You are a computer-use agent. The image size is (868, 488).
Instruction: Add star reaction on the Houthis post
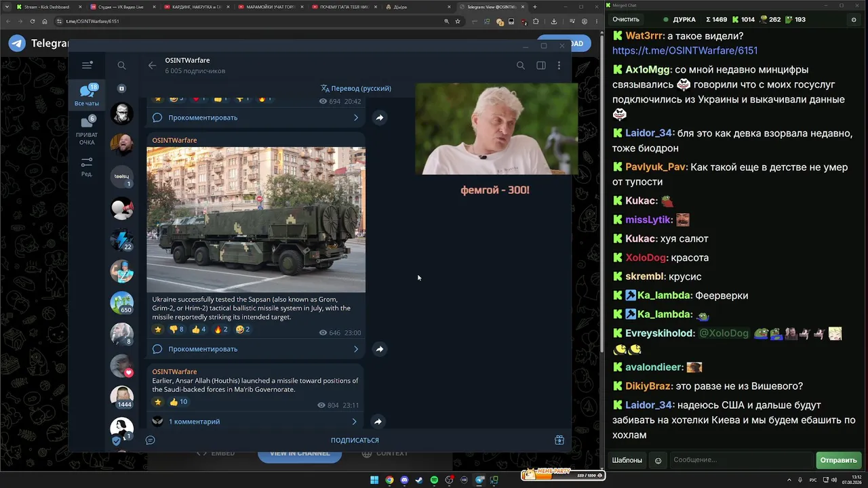coord(158,402)
